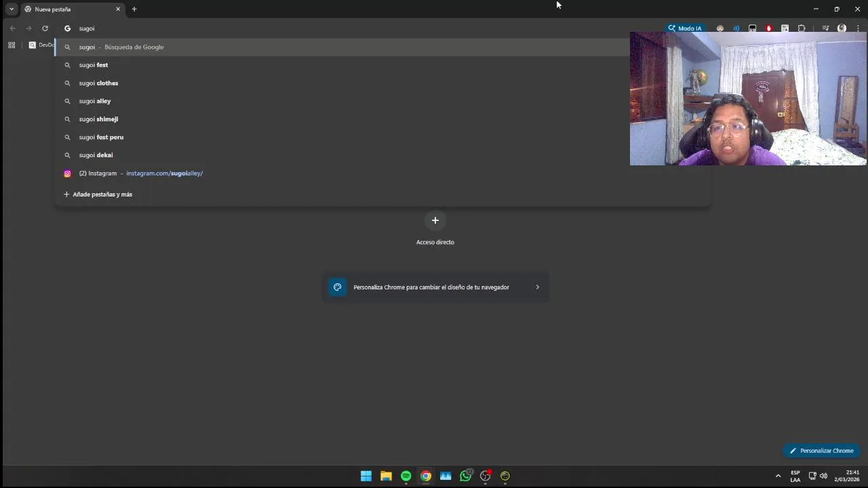This screenshot has height=488, width=868.
Task: Click the Personalizar Chrome button
Action: (821, 451)
